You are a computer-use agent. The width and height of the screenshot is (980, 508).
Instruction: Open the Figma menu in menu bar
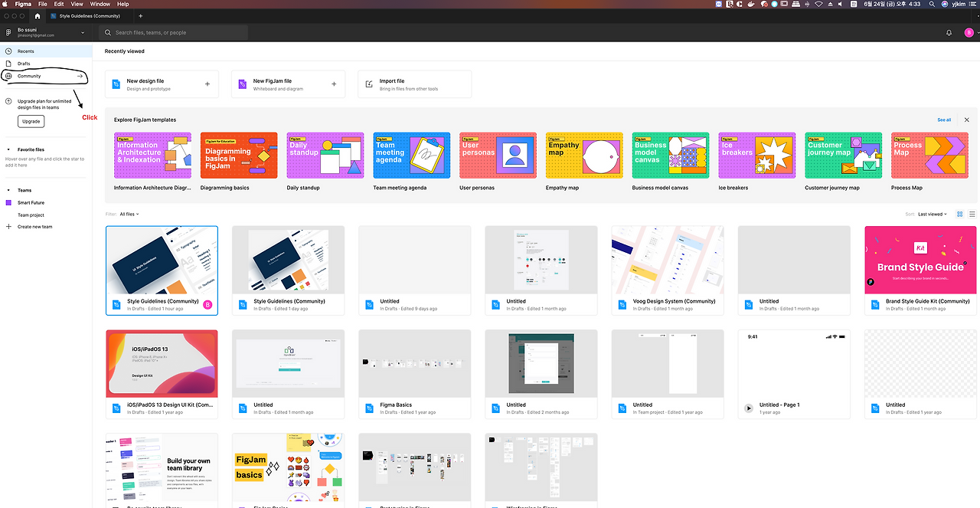click(x=24, y=4)
